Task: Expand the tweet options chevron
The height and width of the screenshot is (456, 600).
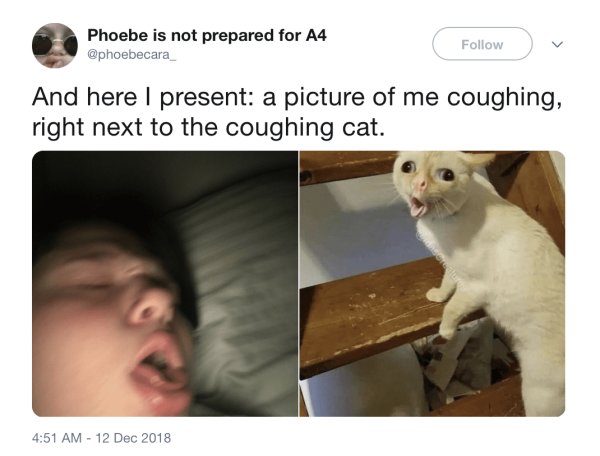Action: coord(557,45)
